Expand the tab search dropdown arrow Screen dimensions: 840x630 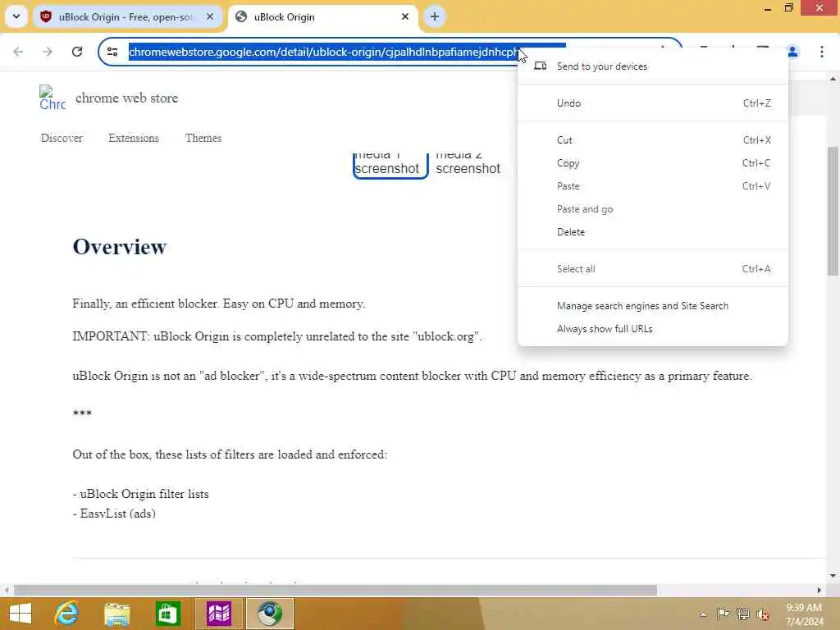[16, 16]
